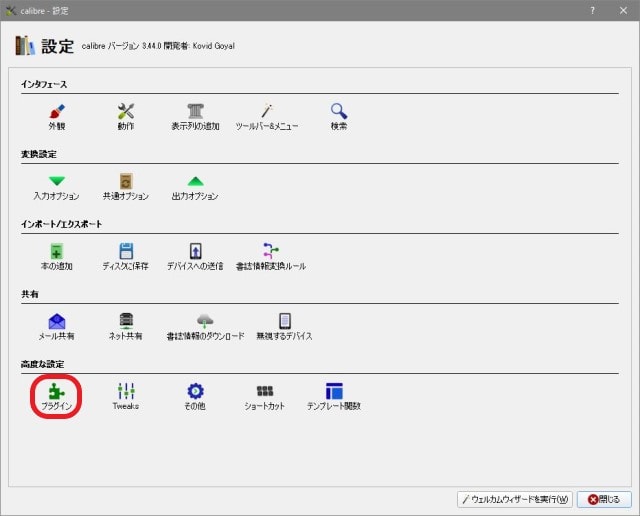Open 書誌情報変換ルール settings
The height and width of the screenshot is (516, 640).
pyautogui.click(x=271, y=257)
